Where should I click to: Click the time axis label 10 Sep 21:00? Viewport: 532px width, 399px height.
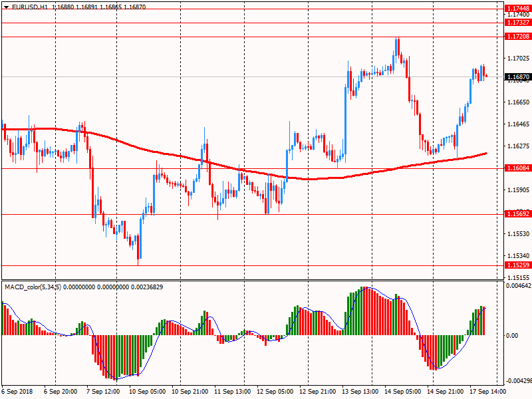pyautogui.click(x=190, y=392)
